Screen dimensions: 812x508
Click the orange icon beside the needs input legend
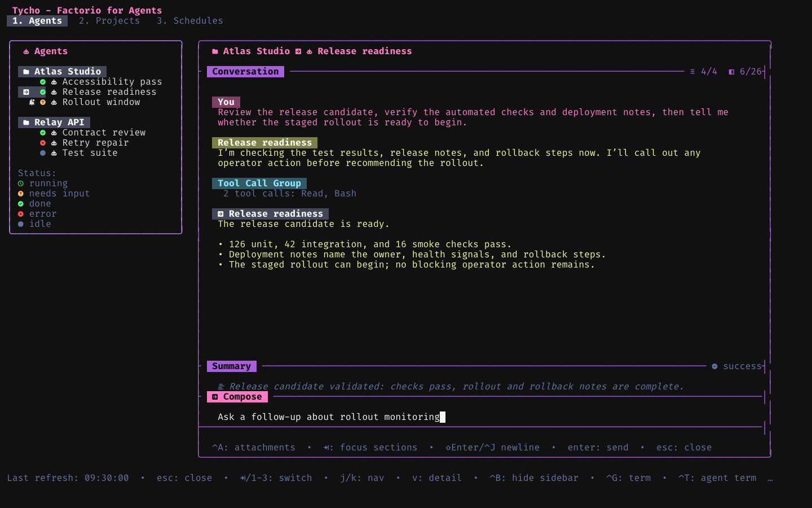click(x=21, y=194)
